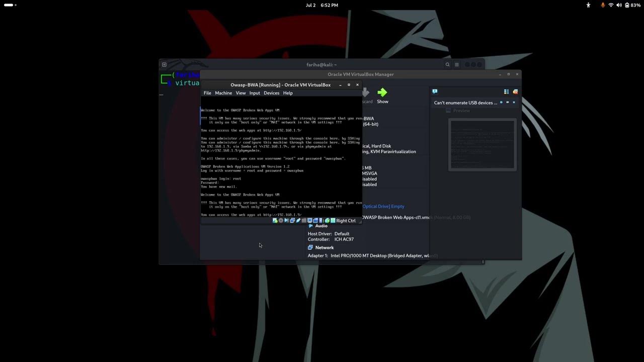The width and height of the screenshot is (644, 362).
Task: Click the Wi-Fi icon in top bar
Action: (611, 5)
